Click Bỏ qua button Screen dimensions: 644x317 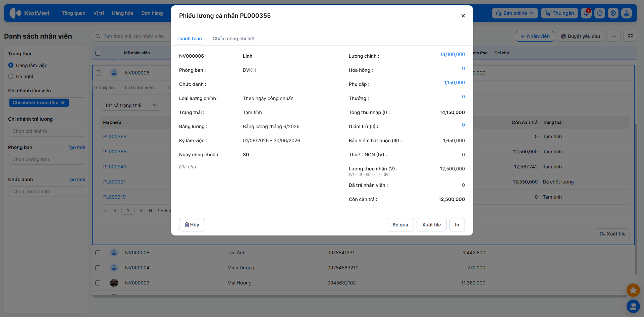point(400,225)
